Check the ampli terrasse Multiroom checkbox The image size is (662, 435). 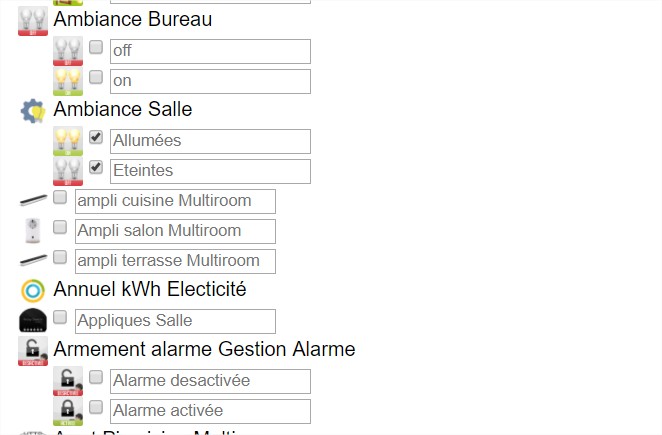[x=60, y=257]
